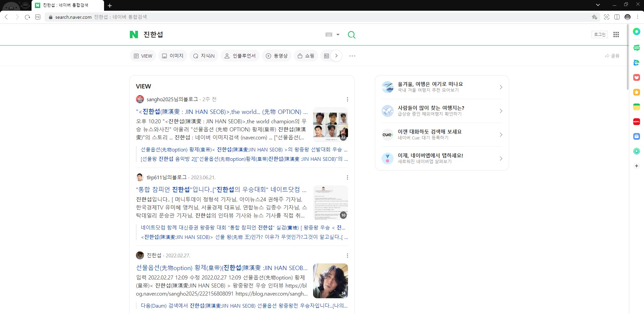
Task: Click tlrp611 profile avatar
Action: (x=140, y=177)
